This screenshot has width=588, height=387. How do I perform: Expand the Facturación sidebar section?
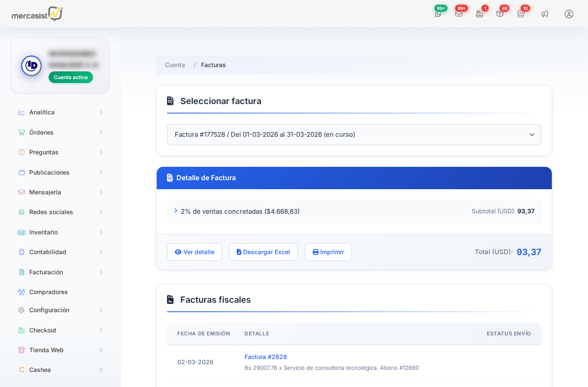pyautogui.click(x=60, y=272)
